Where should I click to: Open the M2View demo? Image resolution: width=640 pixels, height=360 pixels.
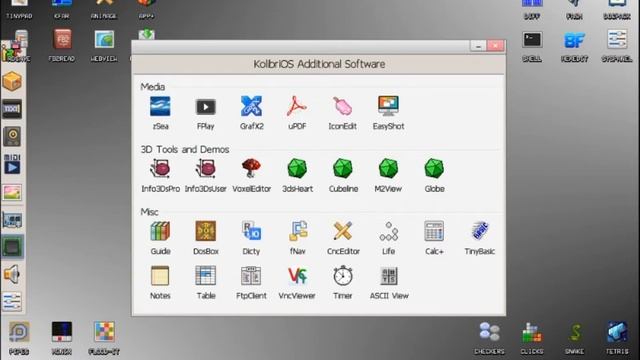388,169
